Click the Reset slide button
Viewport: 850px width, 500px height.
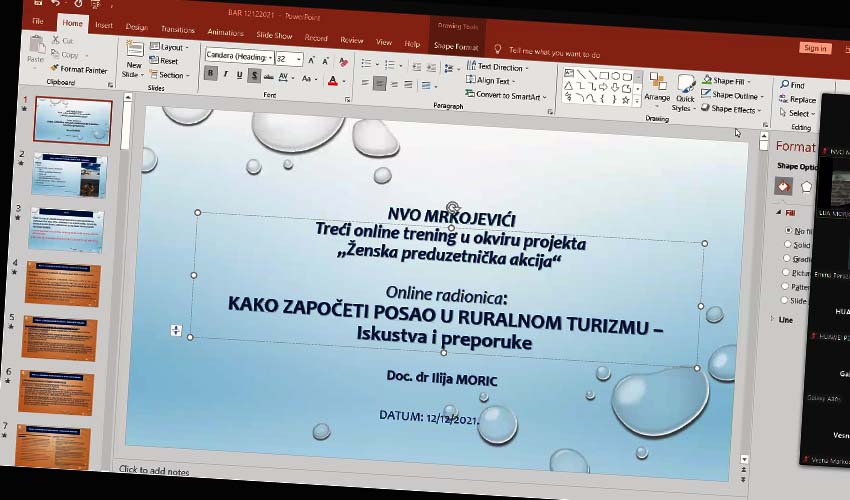[x=164, y=61]
